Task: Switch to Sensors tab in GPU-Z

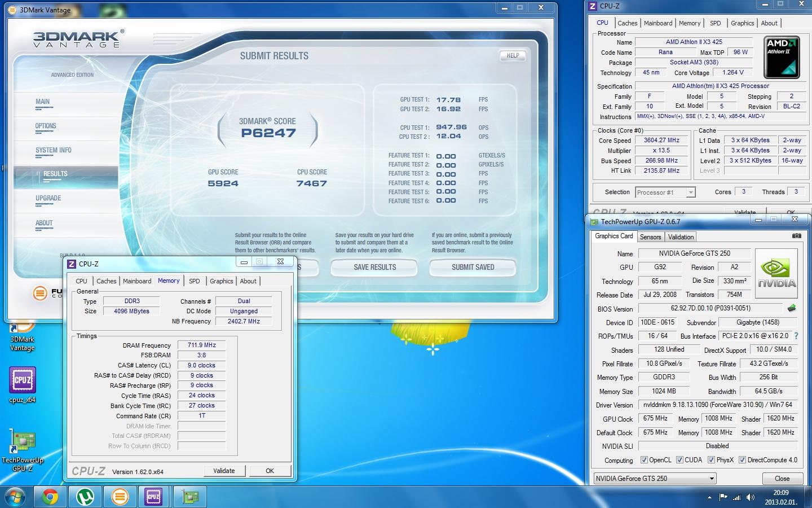Action: click(650, 237)
